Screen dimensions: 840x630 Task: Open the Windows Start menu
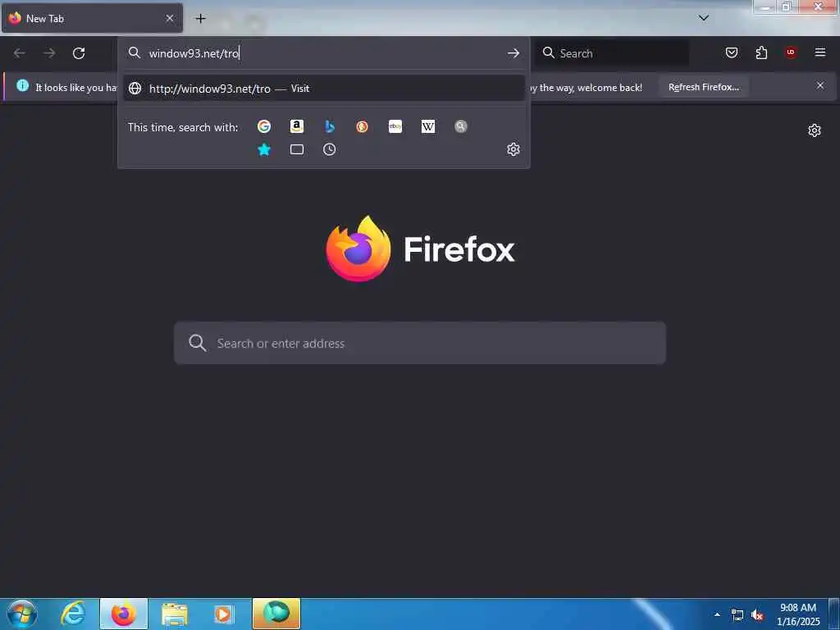(x=22, y=614)
